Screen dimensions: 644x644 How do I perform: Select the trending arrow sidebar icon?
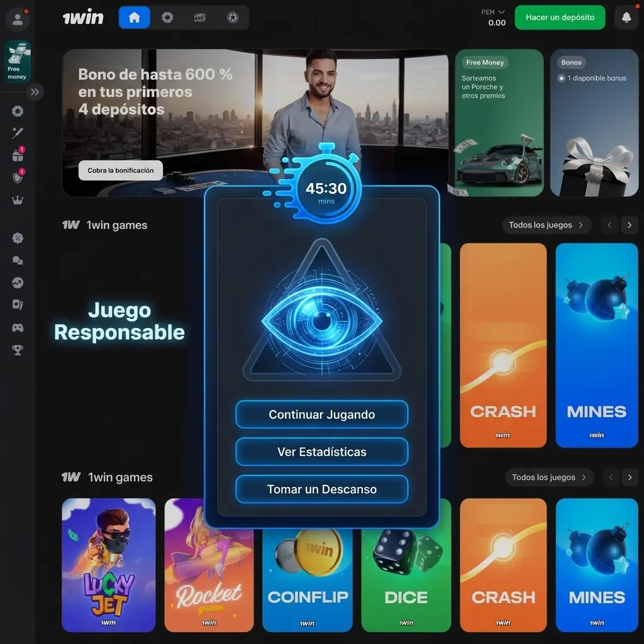[x=18, y=282]
